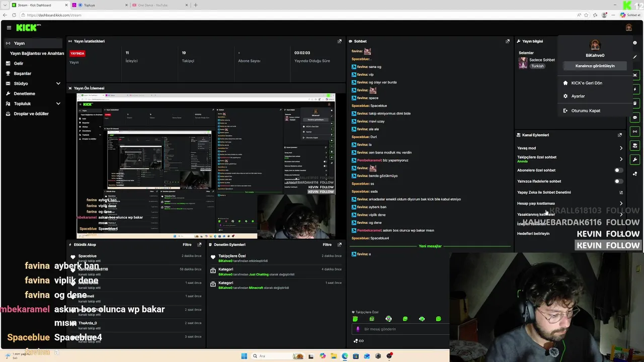
Task: Click the purple microphone icon in message box
Action: tap(358, 329)
